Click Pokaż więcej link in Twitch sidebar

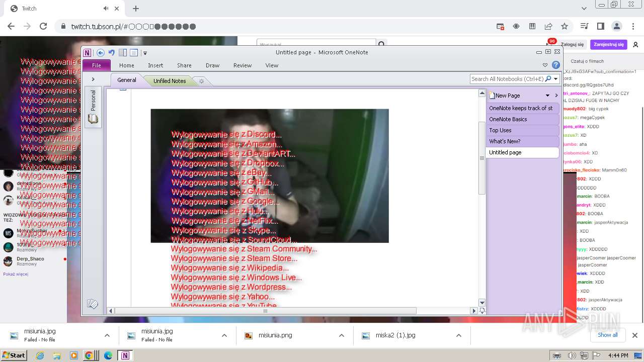click(16, 274)
